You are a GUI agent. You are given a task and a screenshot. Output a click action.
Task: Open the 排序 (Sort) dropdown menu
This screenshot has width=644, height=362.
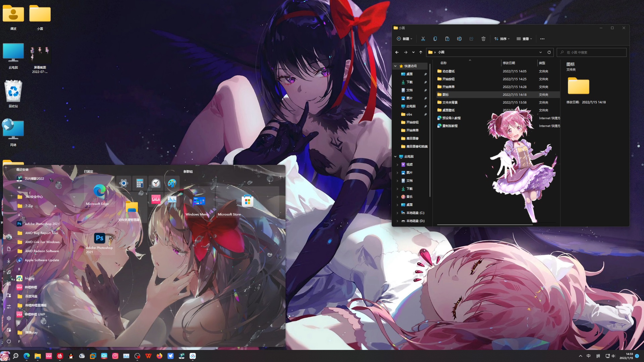coord(502,39)
